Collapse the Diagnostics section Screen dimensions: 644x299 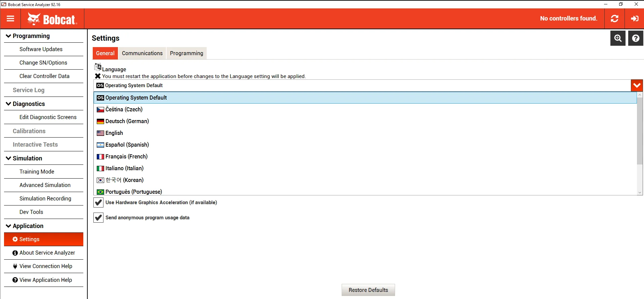coord(8,104)
